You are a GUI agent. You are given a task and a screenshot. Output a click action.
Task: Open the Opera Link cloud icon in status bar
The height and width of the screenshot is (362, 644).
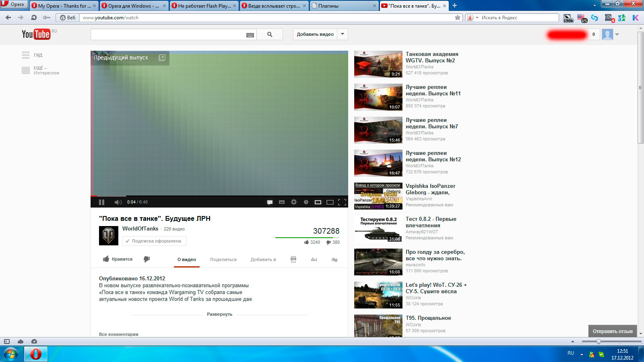coord(21,341)
